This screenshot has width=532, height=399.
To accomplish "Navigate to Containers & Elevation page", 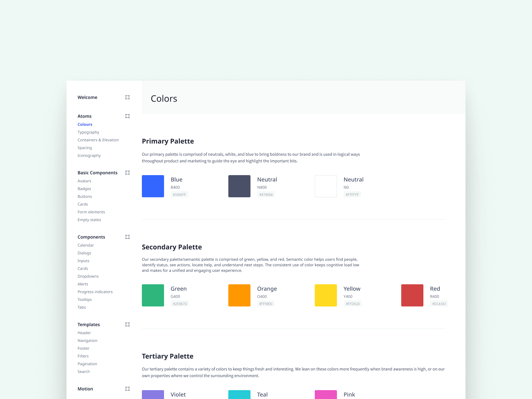I will (x=98, y=140).
